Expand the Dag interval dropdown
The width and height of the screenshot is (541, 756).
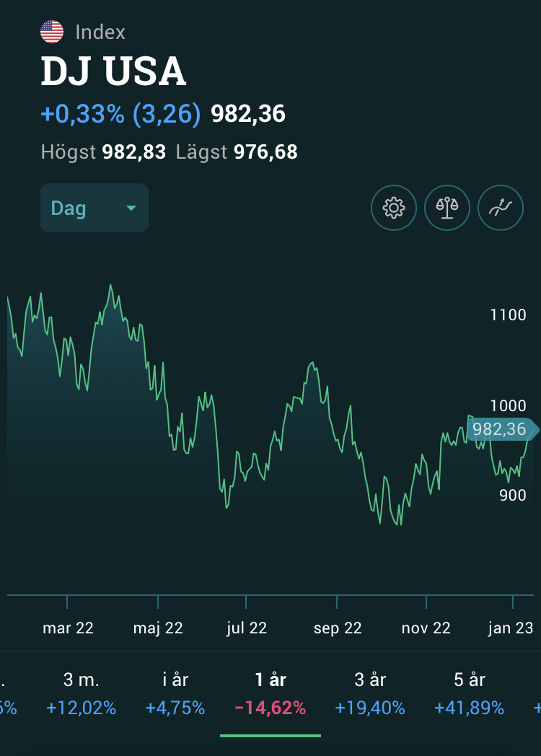94,208
